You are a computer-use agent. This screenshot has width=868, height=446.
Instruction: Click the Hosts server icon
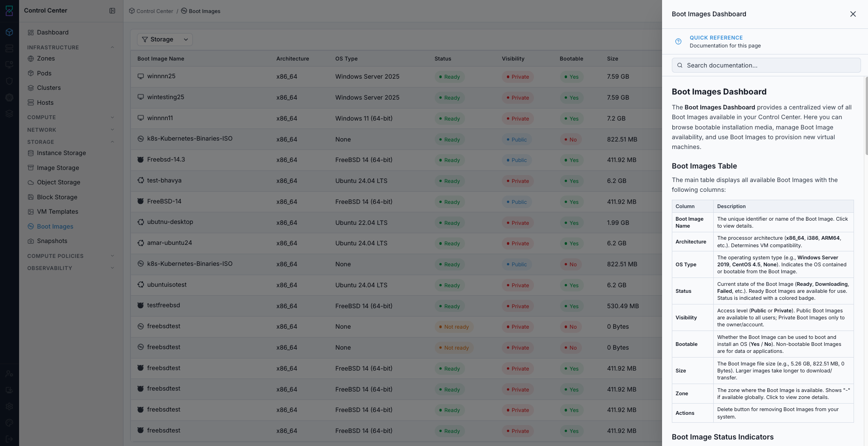31,103
